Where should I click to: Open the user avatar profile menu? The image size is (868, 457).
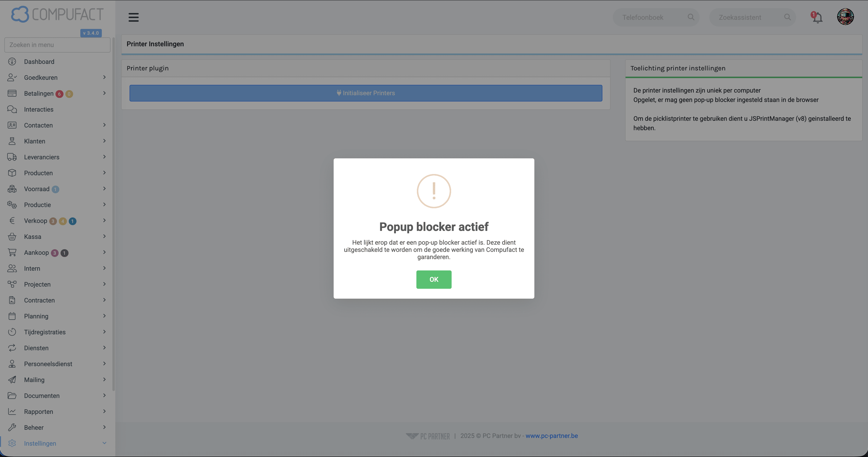tap(845, 17)
